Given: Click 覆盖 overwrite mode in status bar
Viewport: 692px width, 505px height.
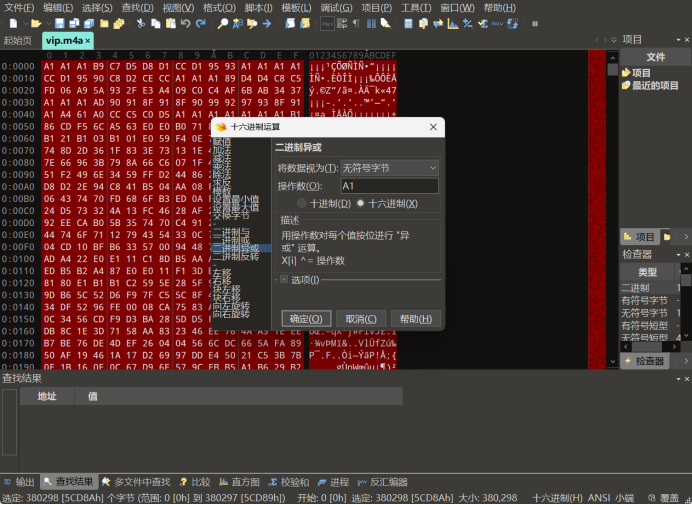Looking at the screenshot, I should tap(670, 498).
